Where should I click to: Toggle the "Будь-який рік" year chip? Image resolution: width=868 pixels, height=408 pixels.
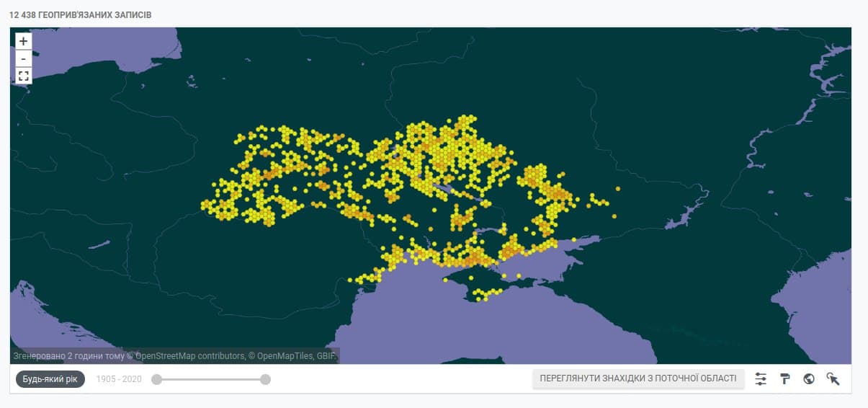click(49, 379)
